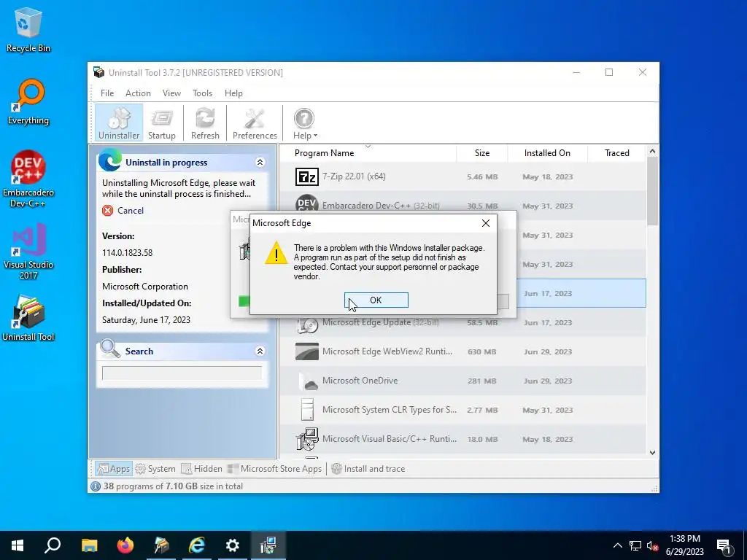Close the Microsoft Edge error dialog
The image size is (747, 560).
485,223
